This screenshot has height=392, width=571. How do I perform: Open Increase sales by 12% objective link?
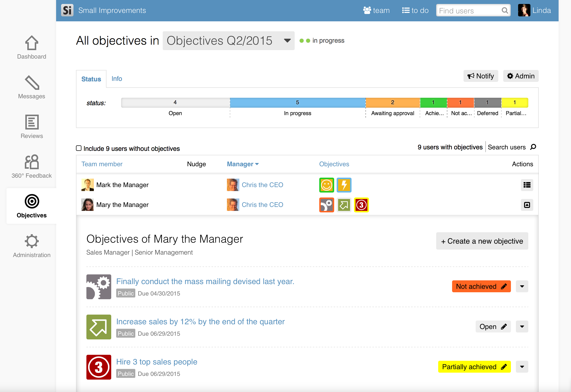tap(200, 322)
